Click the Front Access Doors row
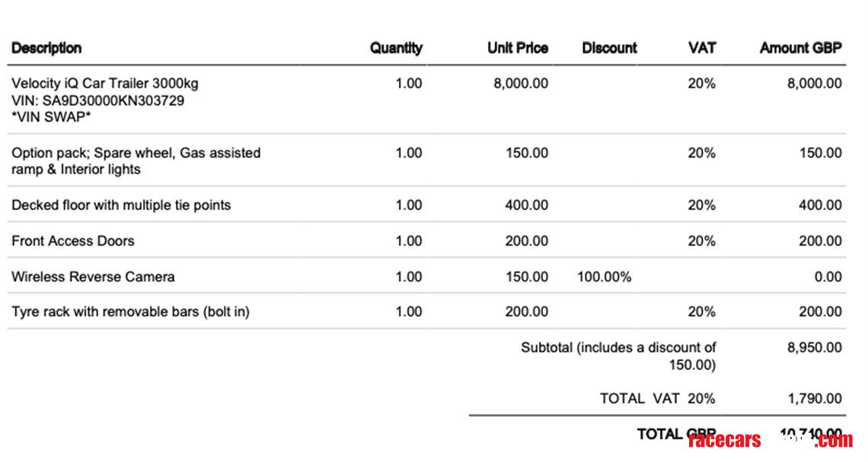 point(73,241)
